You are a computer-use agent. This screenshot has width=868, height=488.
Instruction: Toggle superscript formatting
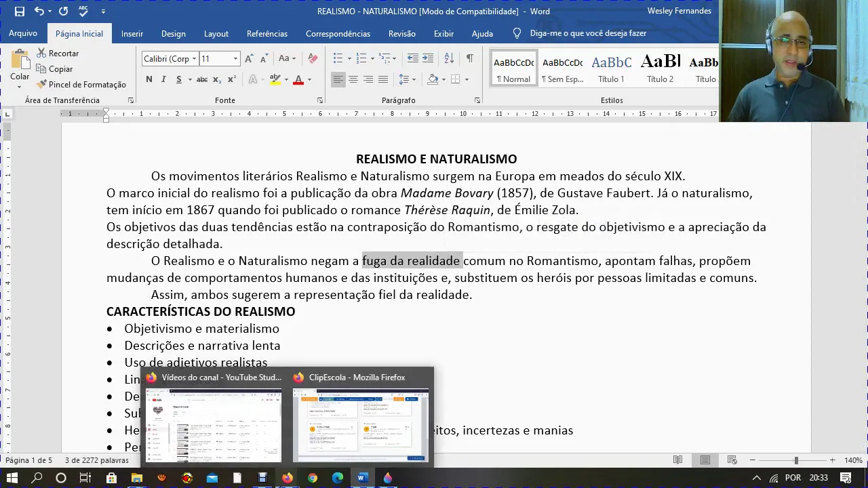coord(232,80)
